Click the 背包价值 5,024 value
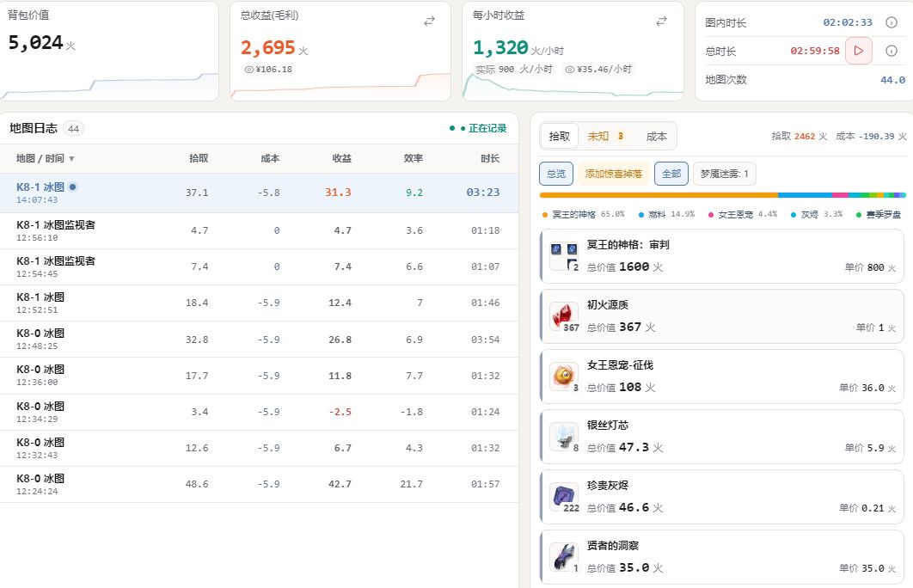Viewport: 913px width, 588px height. pyautogui.click(x=35, y=42)
